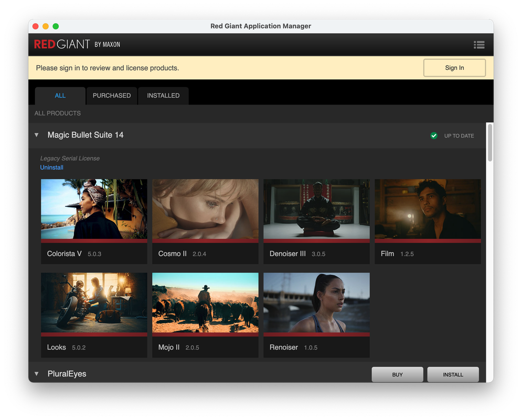
Task: Open the Renoiser product thumbnail
Action: pos(316,302)
